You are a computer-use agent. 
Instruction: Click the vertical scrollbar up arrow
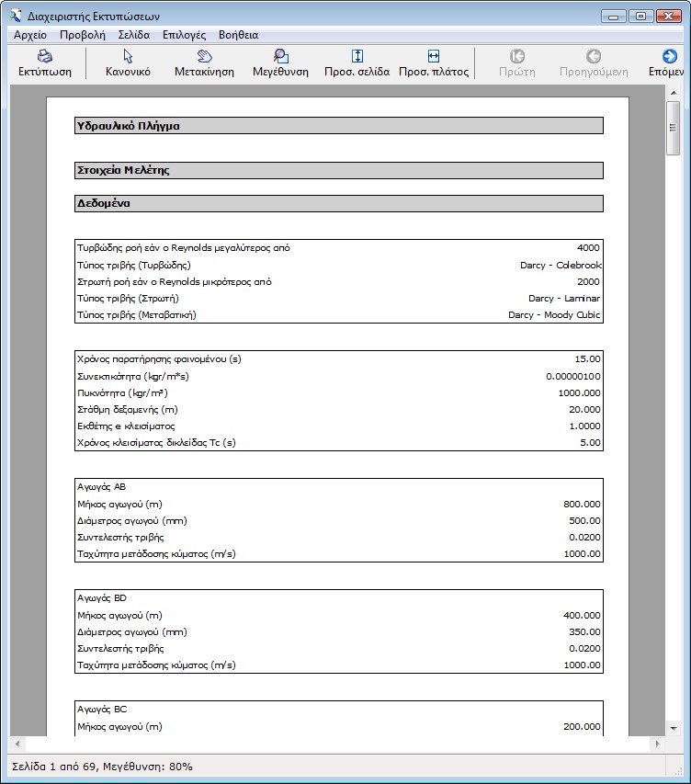point(674,93)
